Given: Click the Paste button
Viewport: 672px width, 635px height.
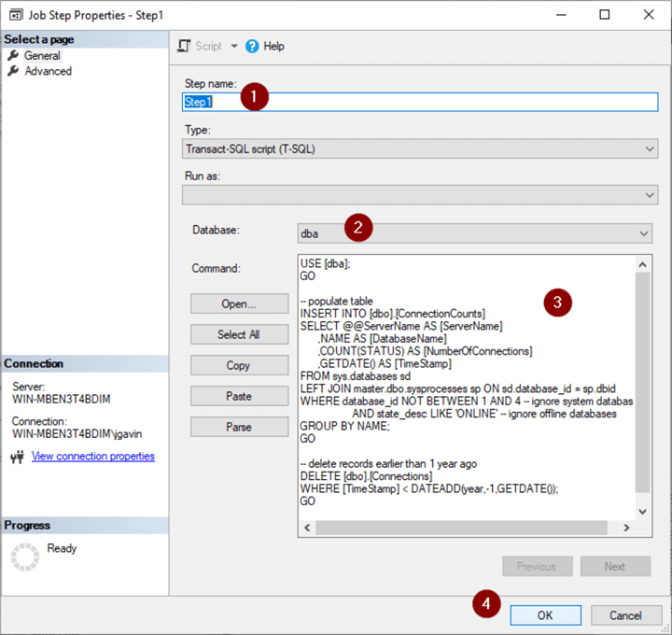Looking at the screenshot, I should [239, 396].
